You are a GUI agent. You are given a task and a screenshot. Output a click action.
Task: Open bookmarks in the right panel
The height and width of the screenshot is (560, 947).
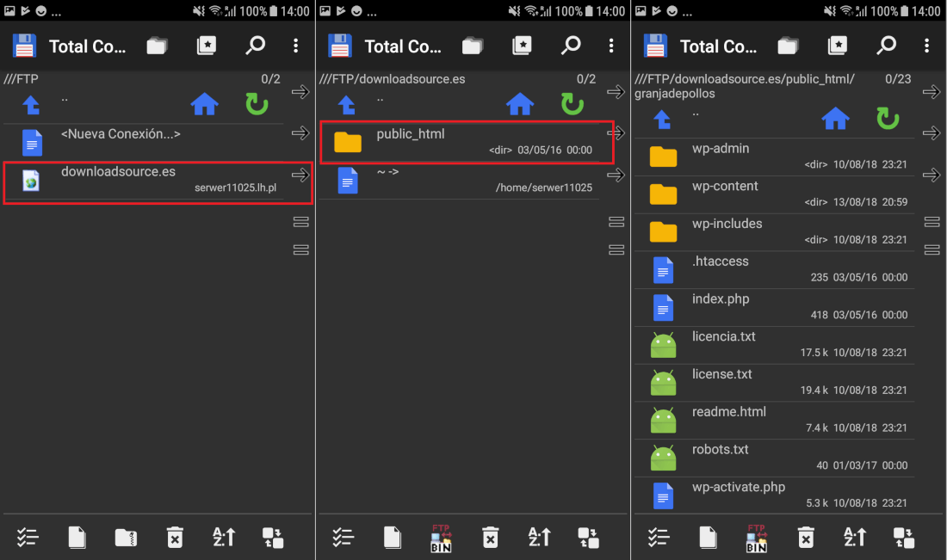pyautogui.click(x=837, y=46)
